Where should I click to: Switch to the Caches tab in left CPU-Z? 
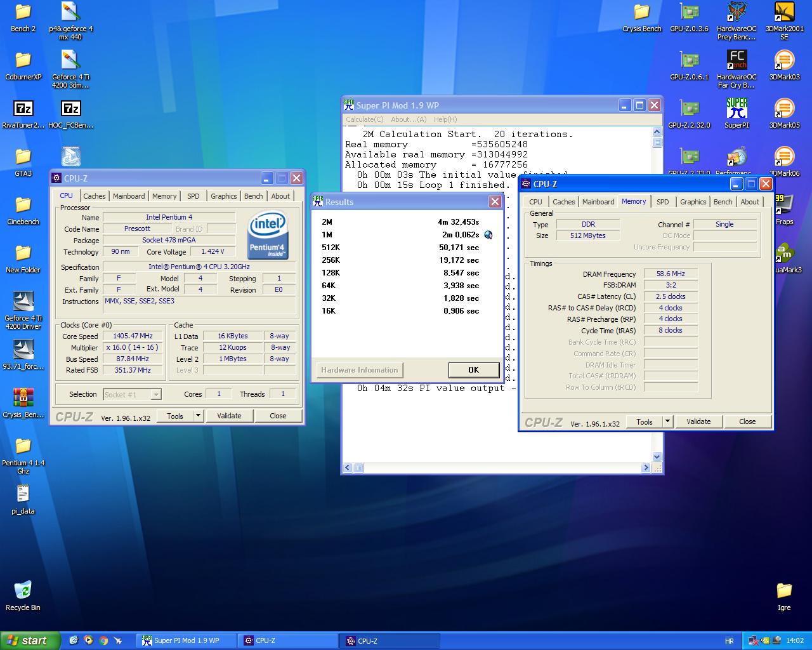point(95,196)
